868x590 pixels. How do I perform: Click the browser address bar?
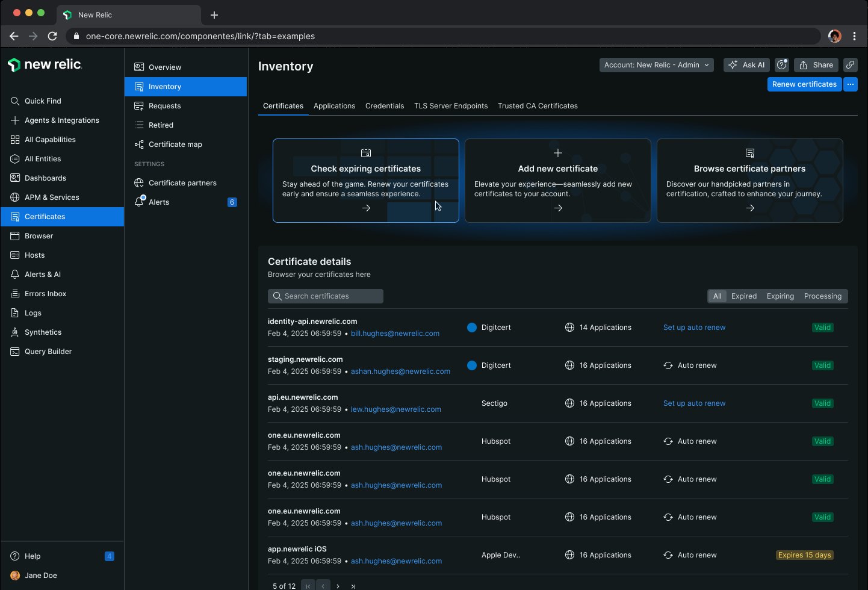pyautogui.click(x=443, y=36)
